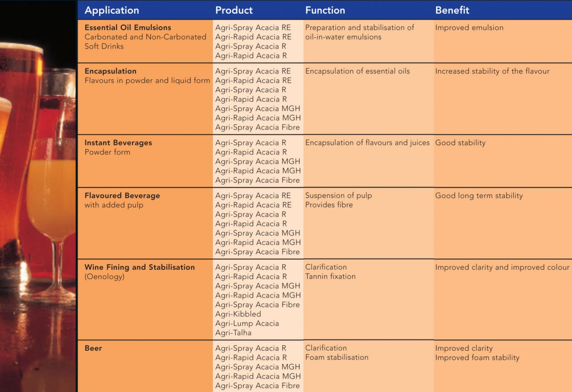Click the Flavoured Beverage row title

pos(122,196)
